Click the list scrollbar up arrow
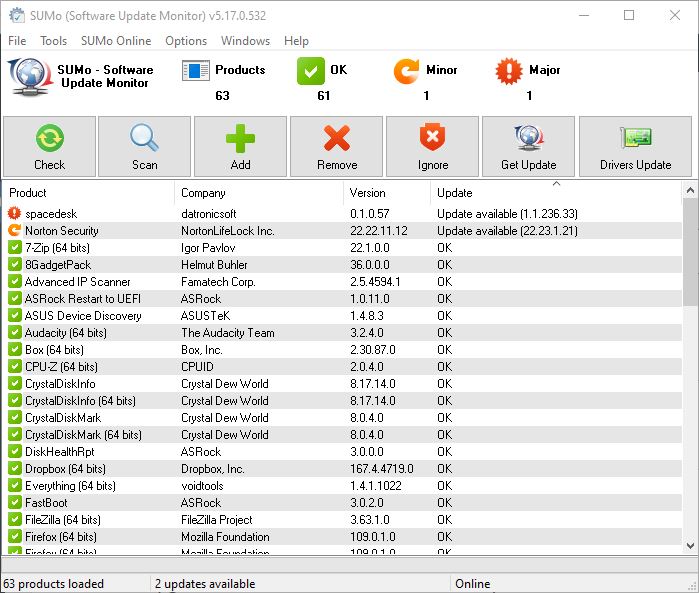Screen dimensions: 699x593 click(690, 190)
